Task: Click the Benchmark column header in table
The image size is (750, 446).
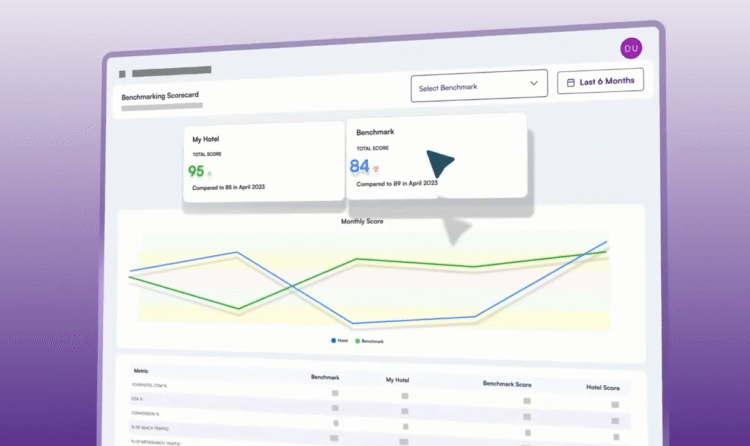Action: click(x=325, y=377)
